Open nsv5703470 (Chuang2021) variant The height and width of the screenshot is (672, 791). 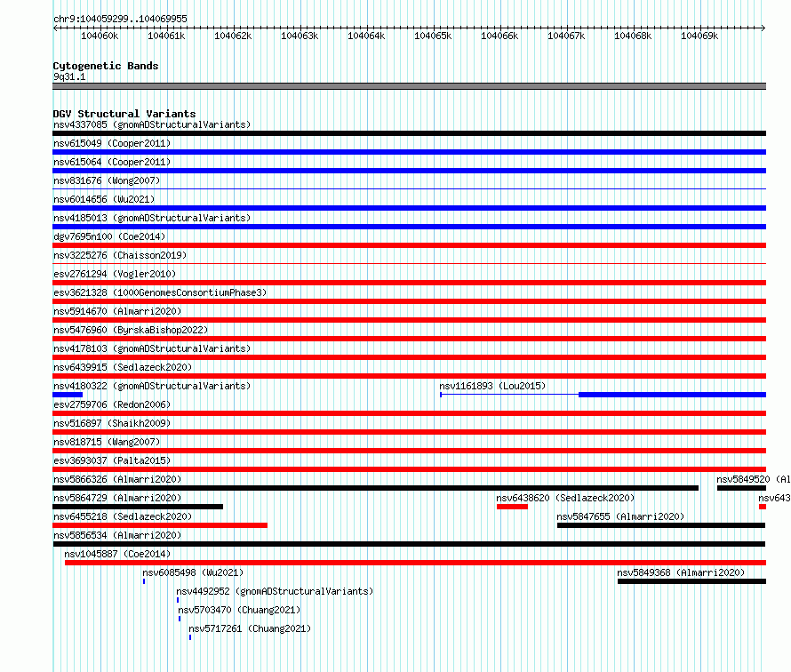[239, 610]
